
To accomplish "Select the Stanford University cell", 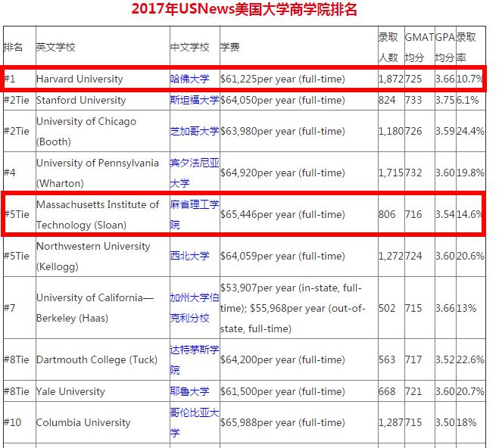I will point(103,100).
